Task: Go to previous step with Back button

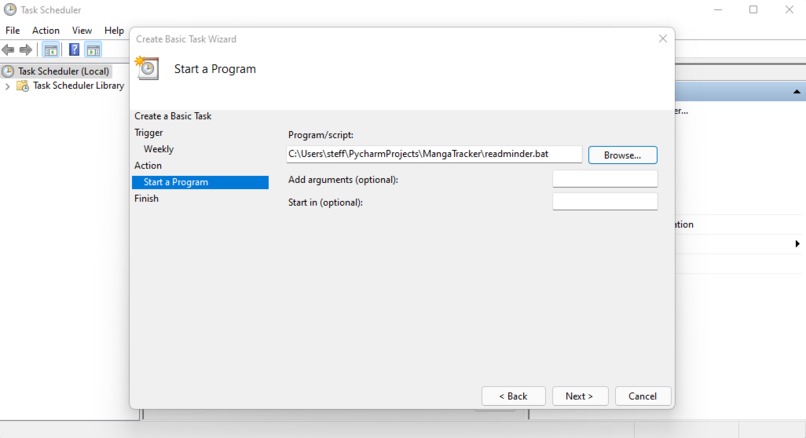Action: point(513,396)
